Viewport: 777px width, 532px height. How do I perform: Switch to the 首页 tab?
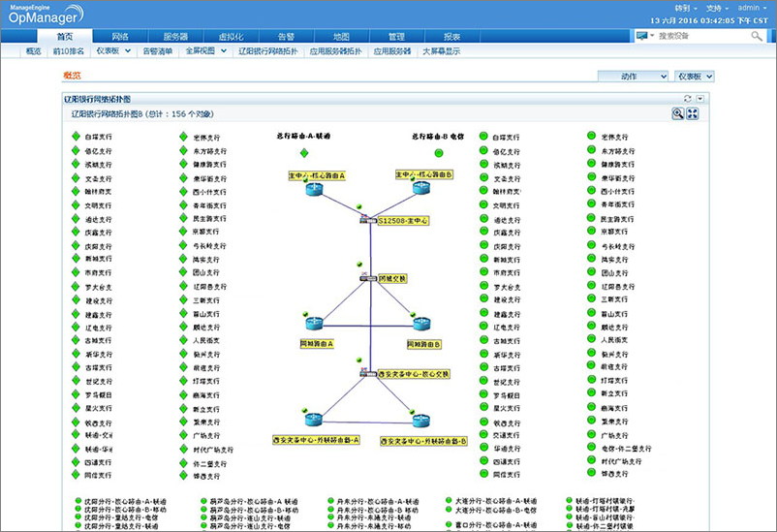(65, 36)
